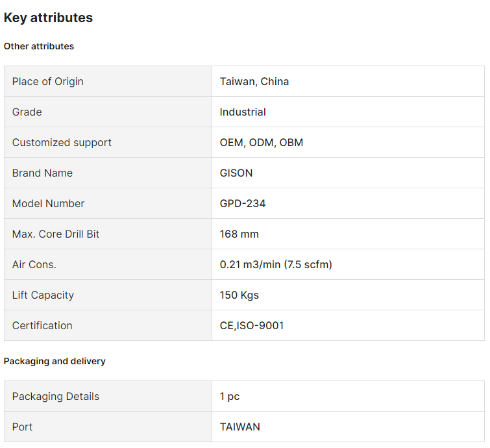Select the "Other attributes" subheading

click(39, 46)
